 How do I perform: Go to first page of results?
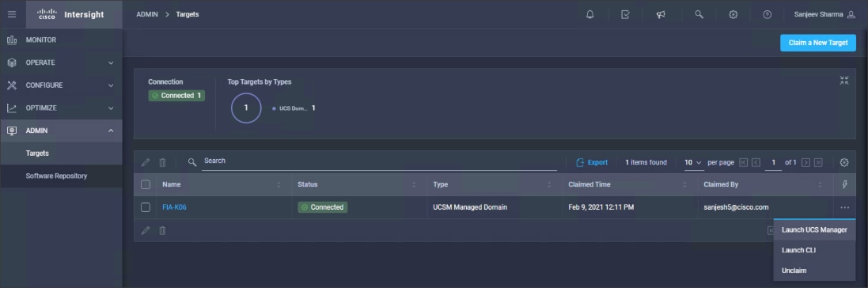click(744, 162)
